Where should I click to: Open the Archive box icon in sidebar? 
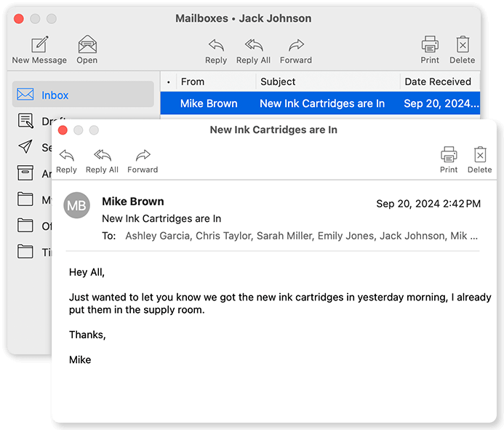point(25,173)
